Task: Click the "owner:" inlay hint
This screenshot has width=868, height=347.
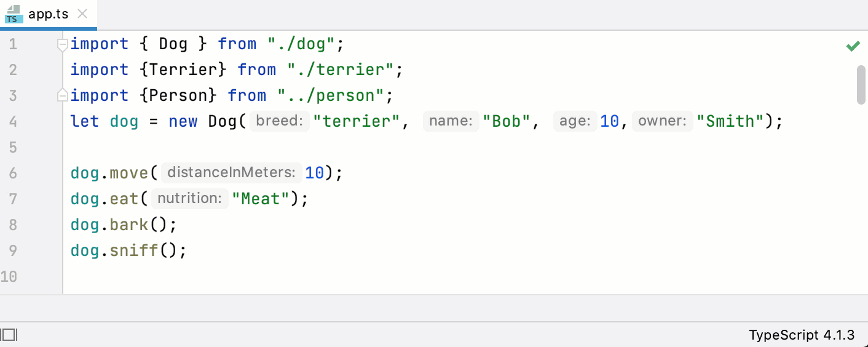Action: coord(662,121)
